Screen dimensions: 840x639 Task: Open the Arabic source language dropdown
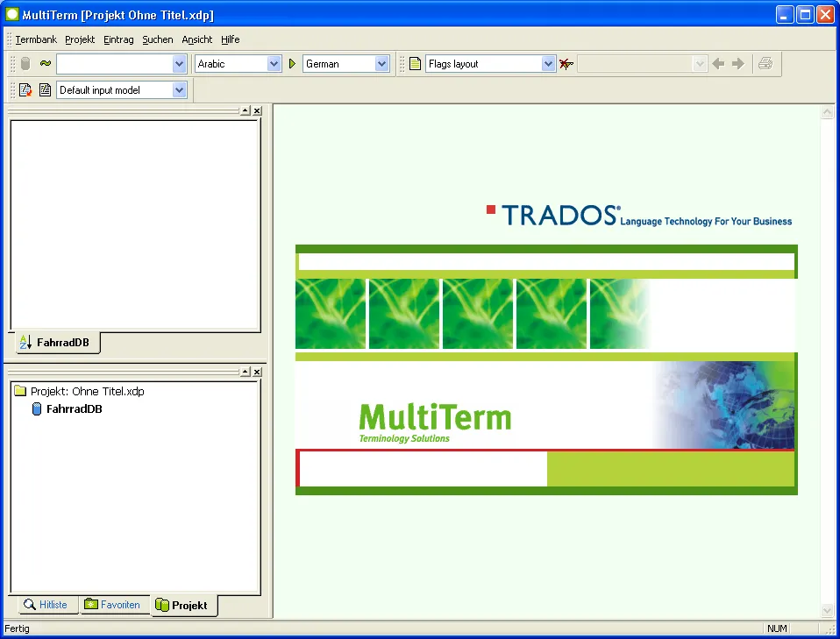pos(274,64)
